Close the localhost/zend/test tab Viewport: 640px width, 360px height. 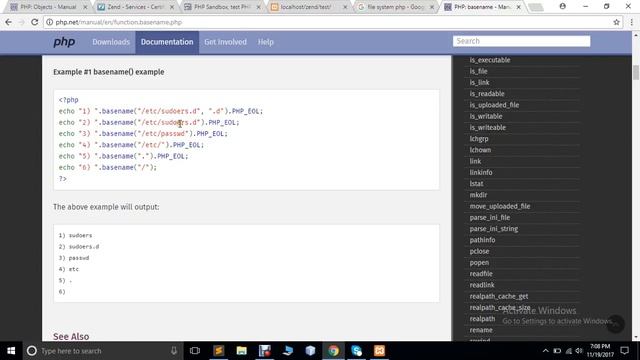point(345,7)
